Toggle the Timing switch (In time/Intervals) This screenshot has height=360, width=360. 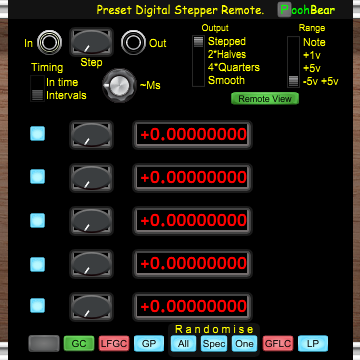coord(37,89)
